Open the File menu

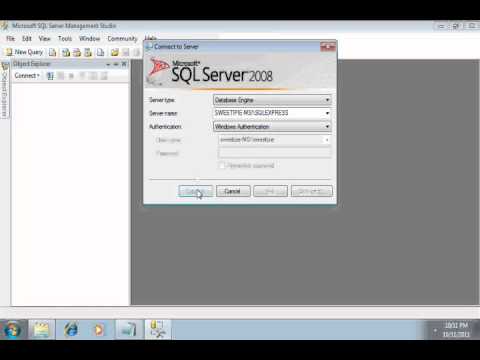coord(10,39)
